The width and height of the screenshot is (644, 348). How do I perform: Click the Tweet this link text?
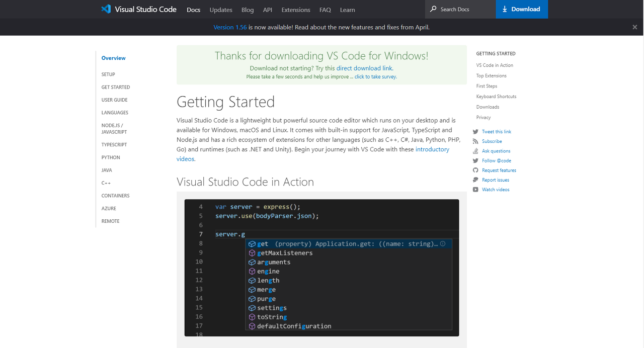[x=497, y=132]
